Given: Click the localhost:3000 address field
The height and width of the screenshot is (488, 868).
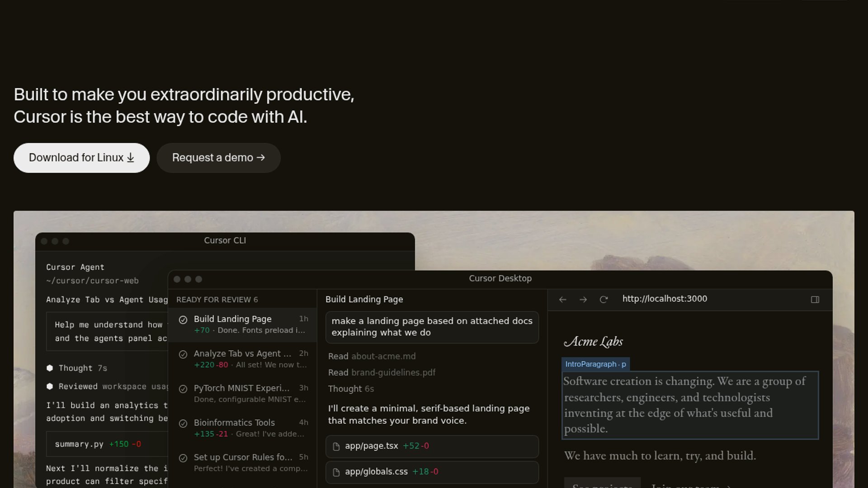Looking at the screenshot, I should 665,299.
